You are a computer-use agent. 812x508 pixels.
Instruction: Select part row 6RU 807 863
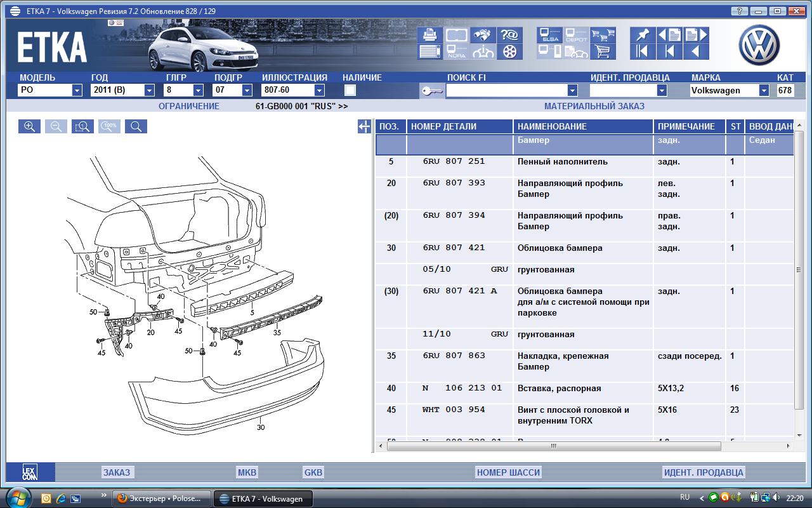coord(454,356)
